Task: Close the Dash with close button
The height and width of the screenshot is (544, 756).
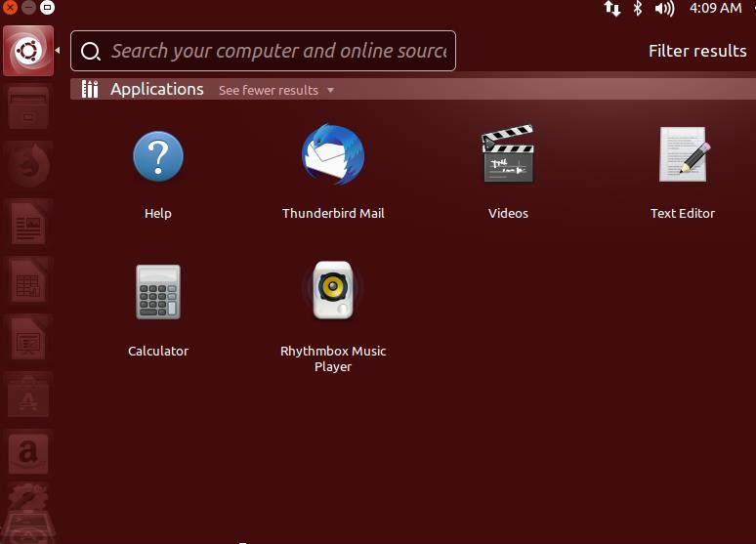Action: pyautogui.click(x=10, y=7)
